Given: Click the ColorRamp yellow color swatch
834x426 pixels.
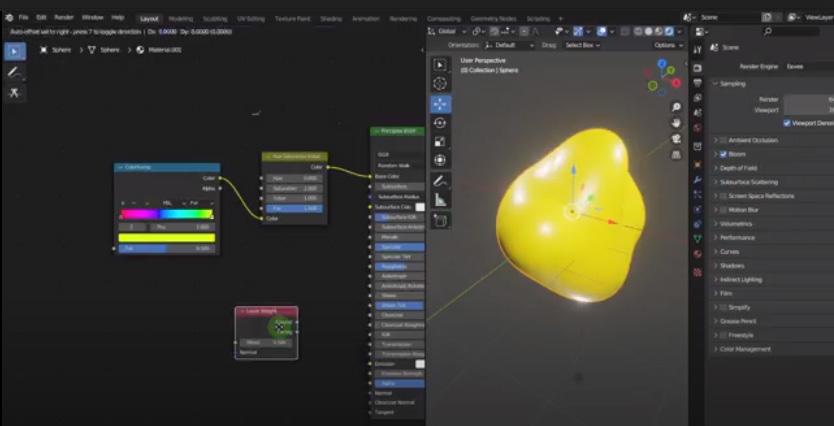Looking at the screenshot, I should click(166, 238).
